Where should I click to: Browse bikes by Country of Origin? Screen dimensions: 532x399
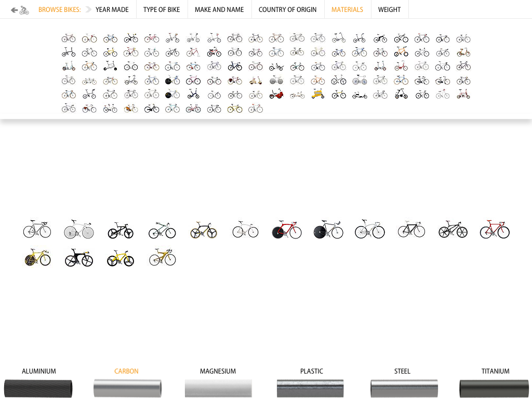pyautogui.click(x=287, y=9)
